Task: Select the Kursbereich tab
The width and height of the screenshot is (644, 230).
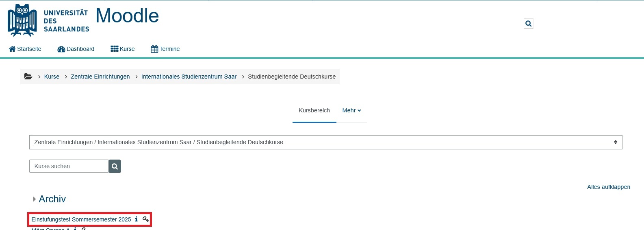Action: tap(314, 110)
